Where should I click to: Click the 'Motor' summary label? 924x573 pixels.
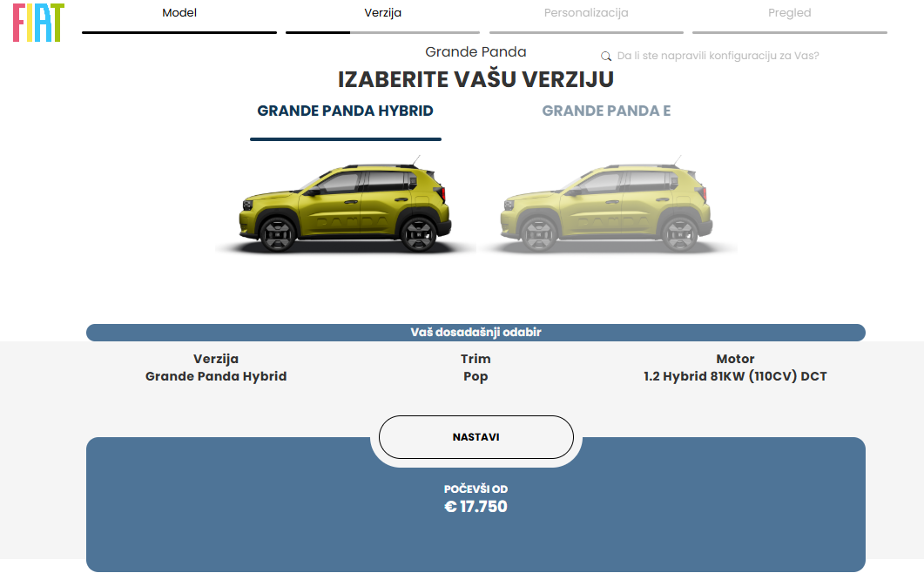(735, 359)
